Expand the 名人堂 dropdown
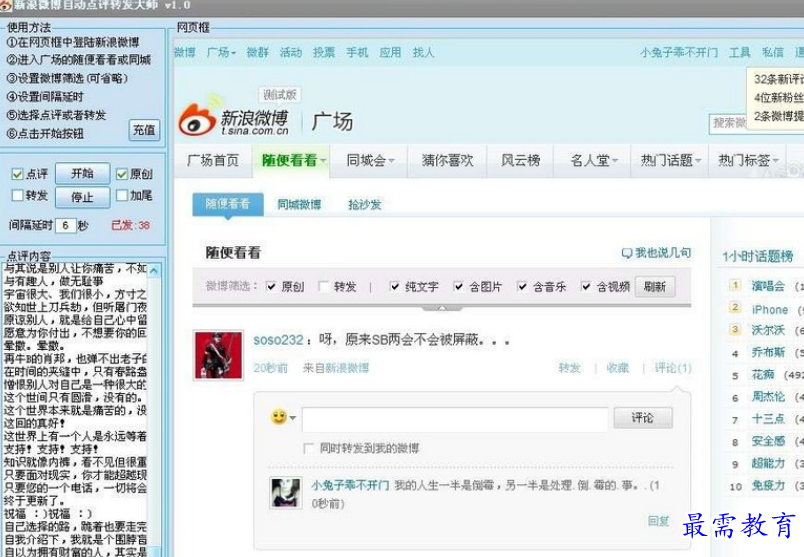This screenshot has width=804, height=557. coord(615,161)
